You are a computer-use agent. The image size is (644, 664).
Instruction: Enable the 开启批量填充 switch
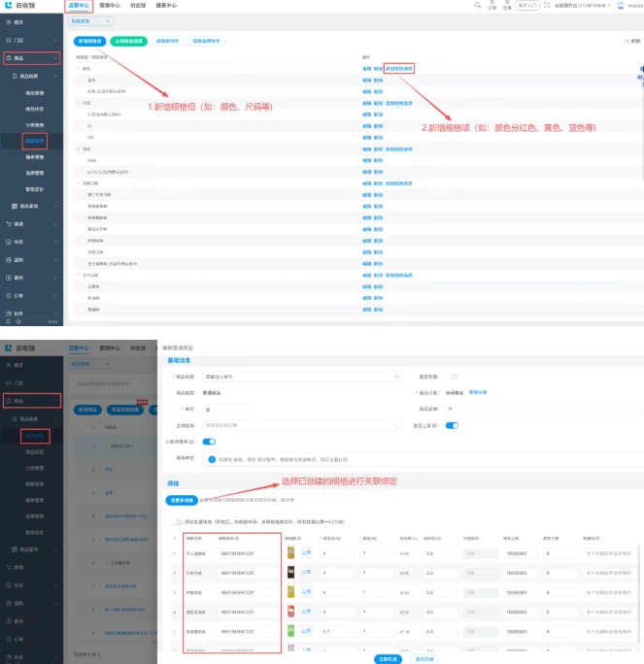click(177, 521)
